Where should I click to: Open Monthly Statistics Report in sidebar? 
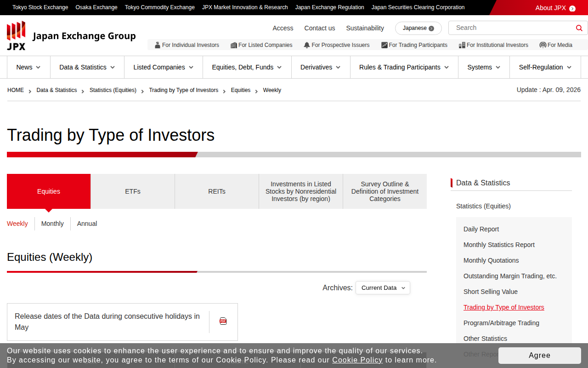pyautogui.click(x=499, y=245)
